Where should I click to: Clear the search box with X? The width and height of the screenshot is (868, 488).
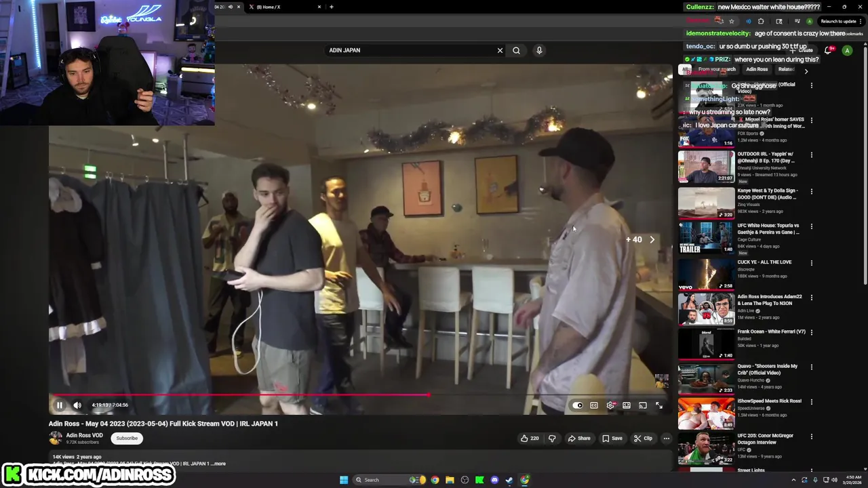pos(500,50)
